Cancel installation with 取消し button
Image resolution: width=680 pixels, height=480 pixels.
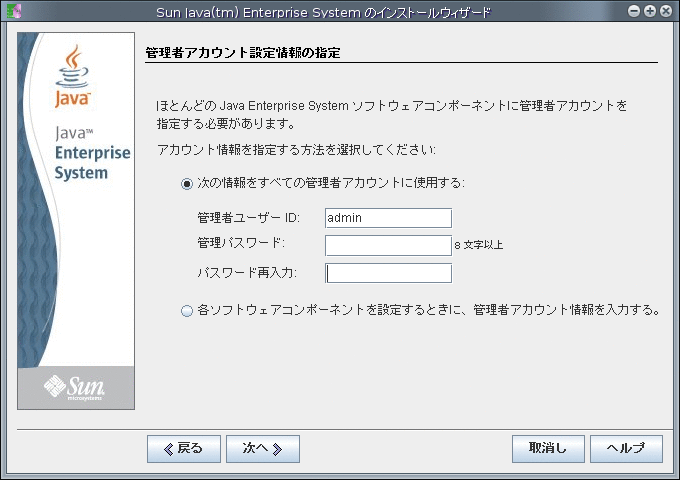[x=548, y=449]
